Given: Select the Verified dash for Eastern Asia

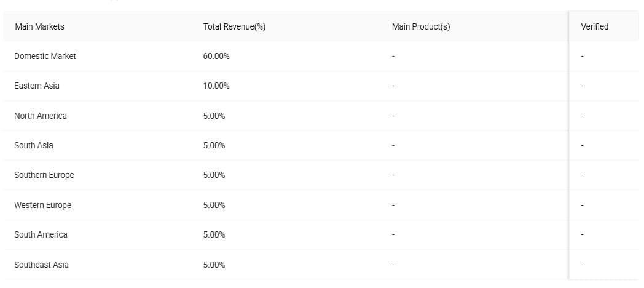Looking at the screenshot, I should 583,86.
